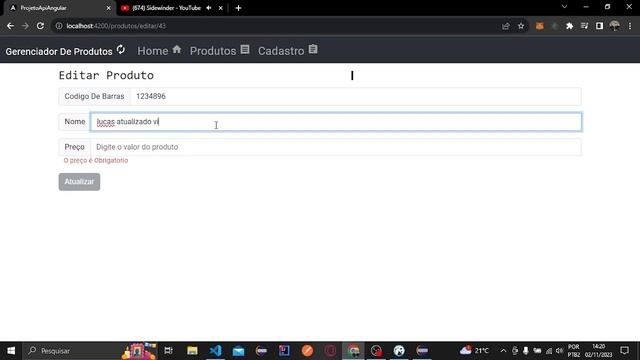Click the localhost URL in the address bar
640x360 pixels.
[x=116, y=26]
